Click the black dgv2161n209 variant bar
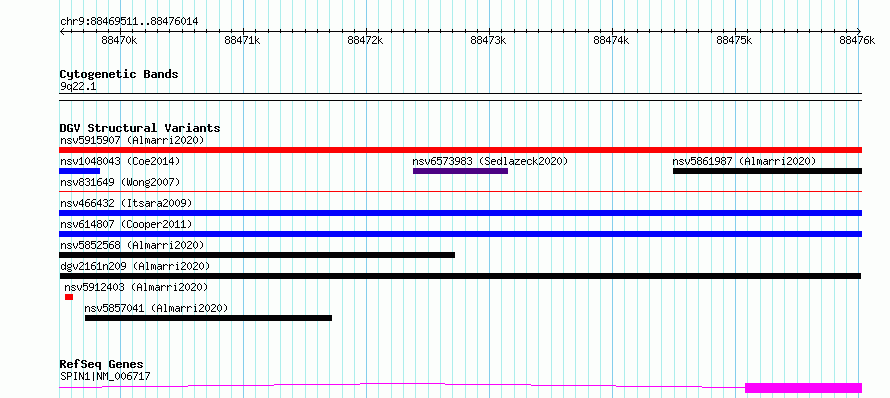This screenshot has height=398, width=890. point(460,276)
